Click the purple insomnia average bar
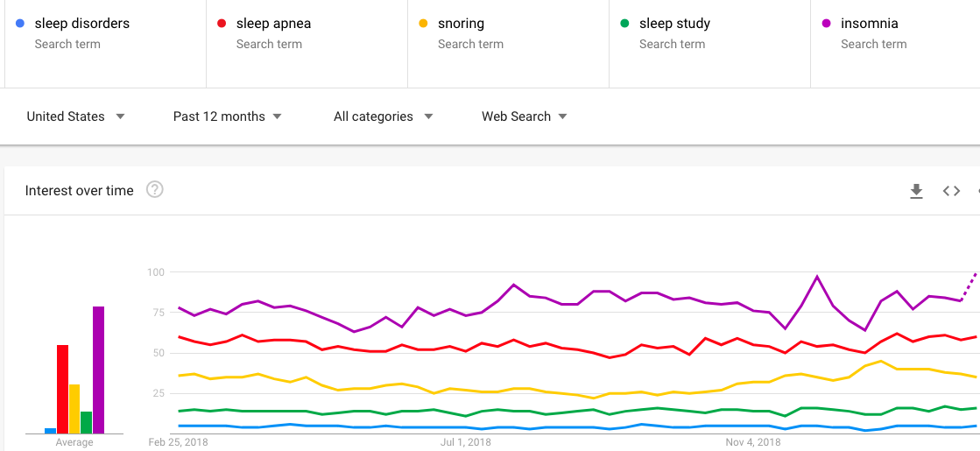 [99, 370]
